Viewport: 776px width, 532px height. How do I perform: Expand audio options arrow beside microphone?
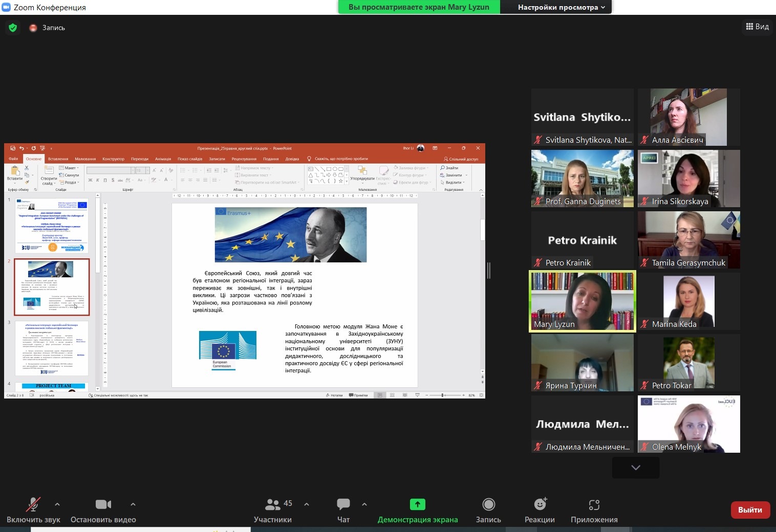pos(57,504)
